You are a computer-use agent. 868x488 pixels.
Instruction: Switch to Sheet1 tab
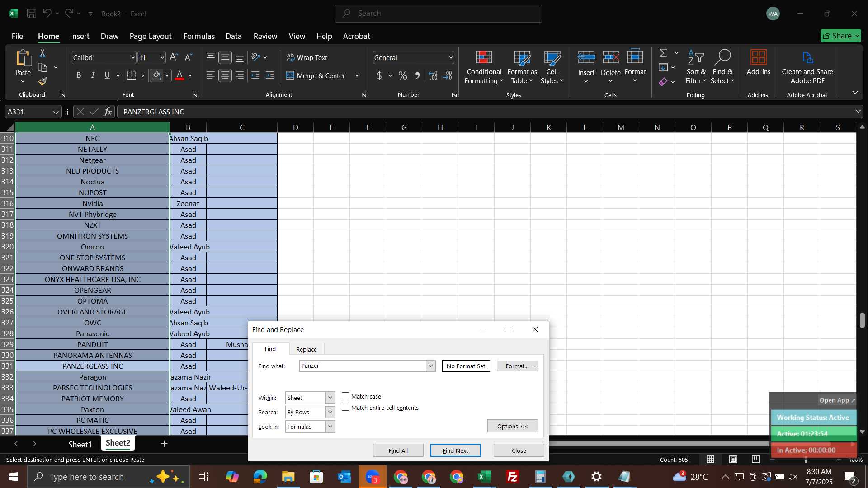(x=80, y=445)
